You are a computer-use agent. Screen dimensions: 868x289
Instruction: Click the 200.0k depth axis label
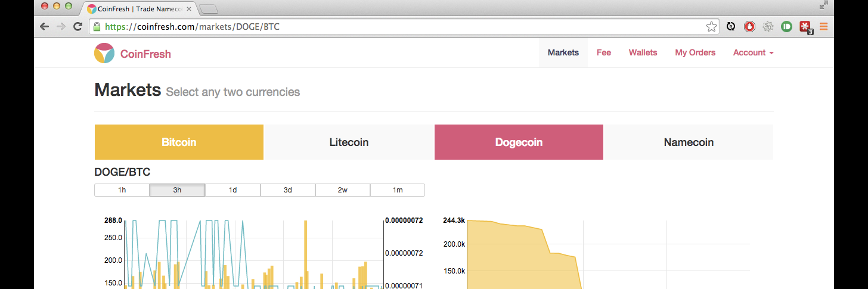pyautogui.click(x=454, y=244)
